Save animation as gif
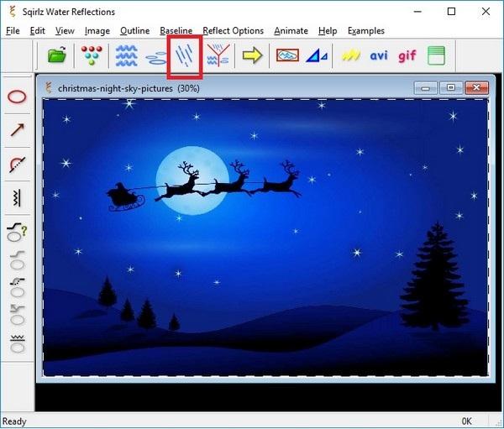 [407, 56]
